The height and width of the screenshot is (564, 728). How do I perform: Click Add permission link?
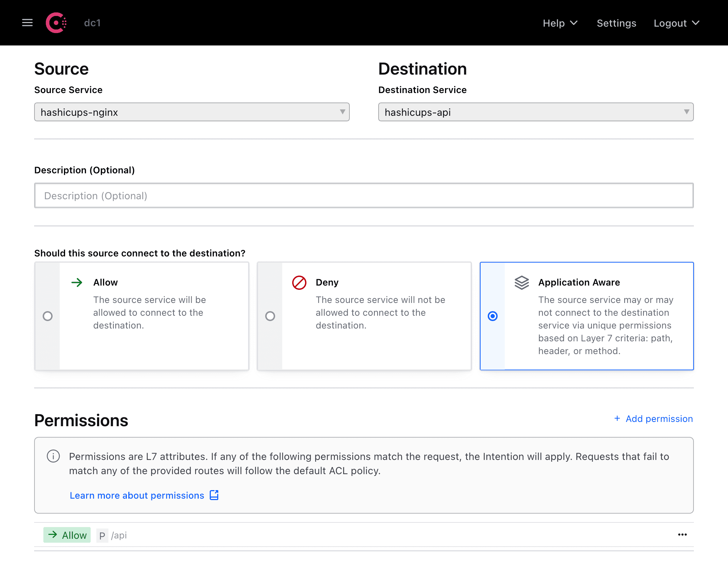(653, 419)
